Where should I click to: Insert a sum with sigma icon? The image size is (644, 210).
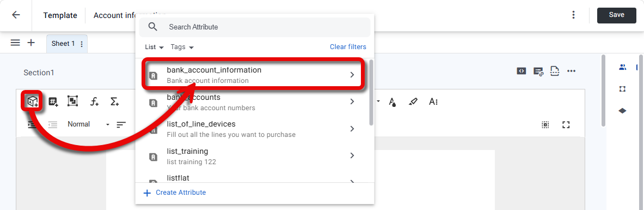[x=114, y=101]
